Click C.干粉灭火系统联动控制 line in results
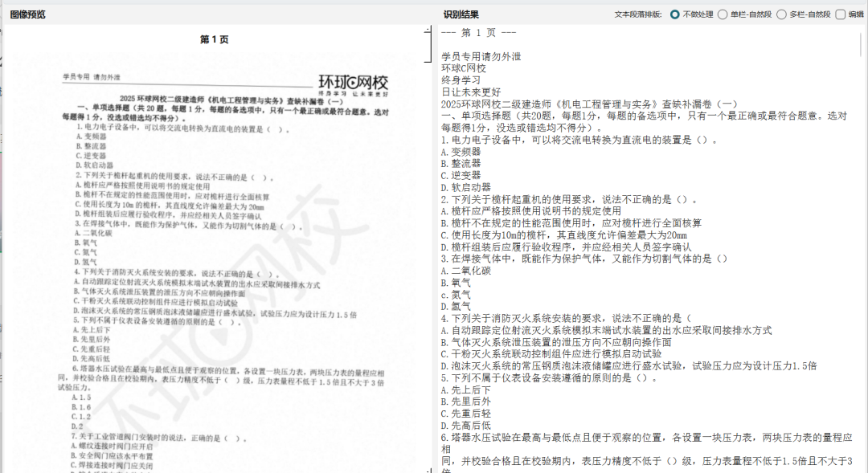 (x=551, y=354)
